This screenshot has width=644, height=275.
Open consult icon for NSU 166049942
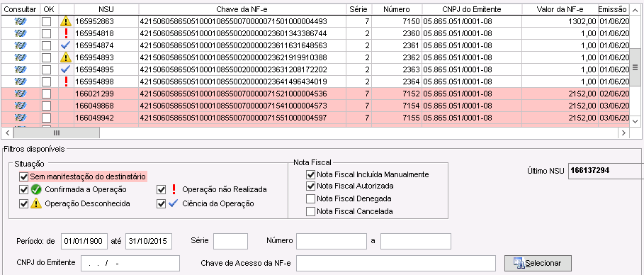20,118
